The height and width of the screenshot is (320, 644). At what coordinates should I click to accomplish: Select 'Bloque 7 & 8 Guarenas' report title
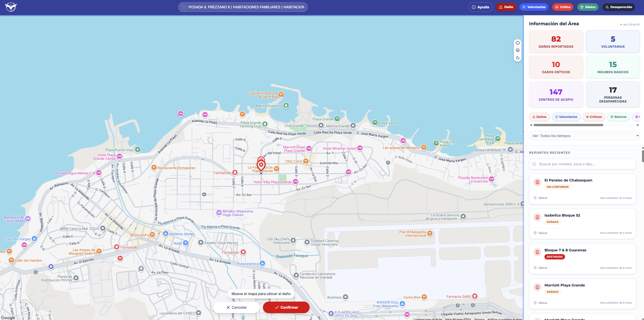click(565, 250)
